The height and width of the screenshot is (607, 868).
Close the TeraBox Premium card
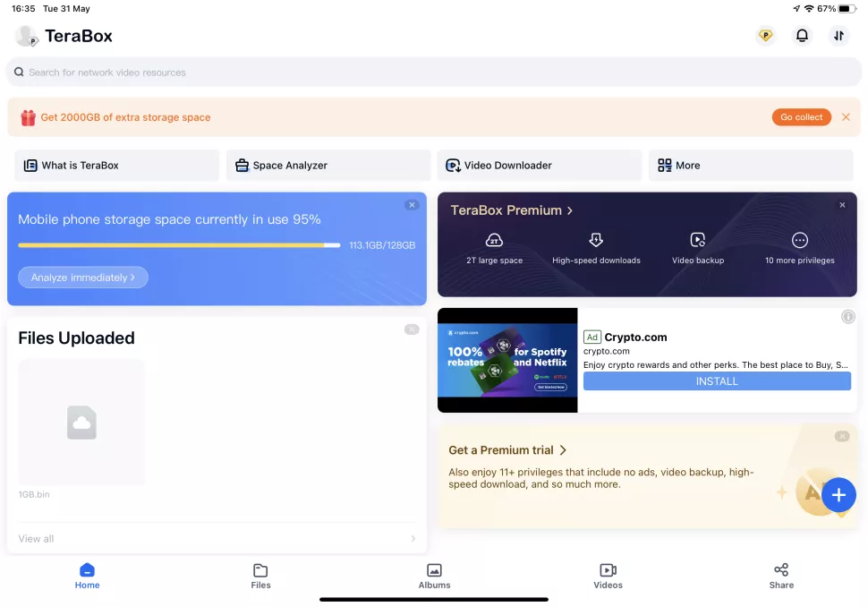click(x=842, y=205)
